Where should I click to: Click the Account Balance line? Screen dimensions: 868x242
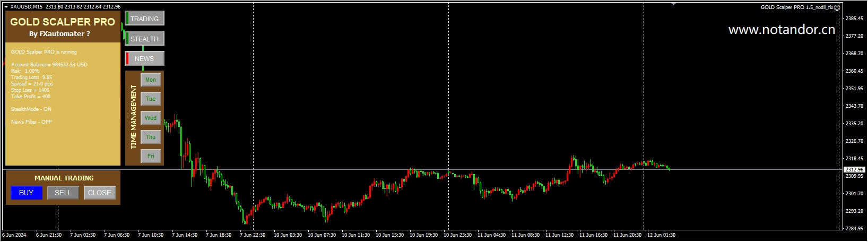coord(49,65)
